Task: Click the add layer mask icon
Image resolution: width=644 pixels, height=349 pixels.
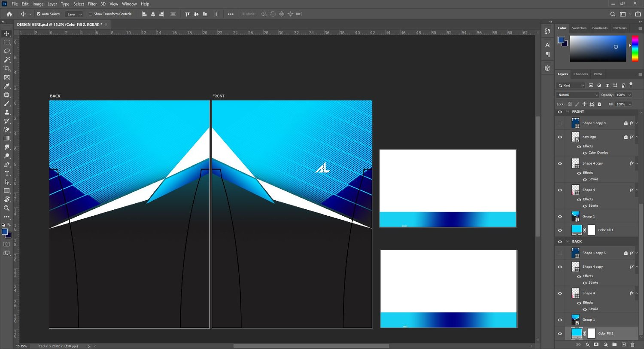Action: [596, 345]
